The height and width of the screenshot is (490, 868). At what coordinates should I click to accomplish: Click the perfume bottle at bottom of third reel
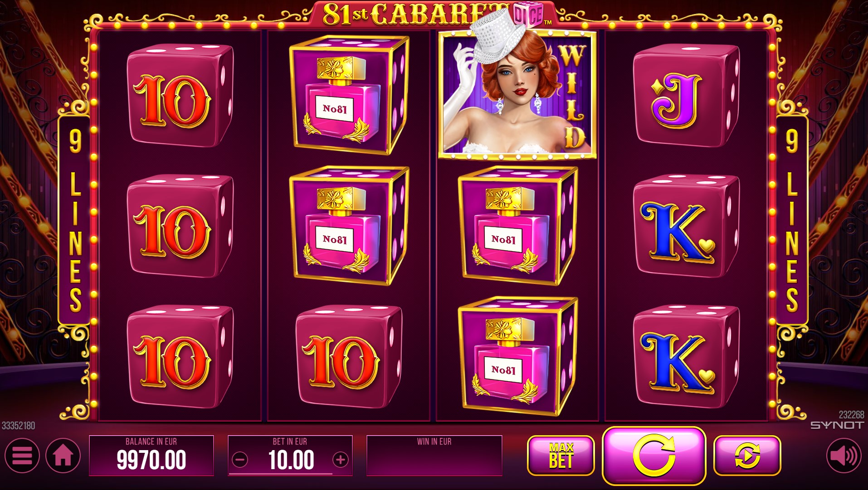[x=517, y=356]
